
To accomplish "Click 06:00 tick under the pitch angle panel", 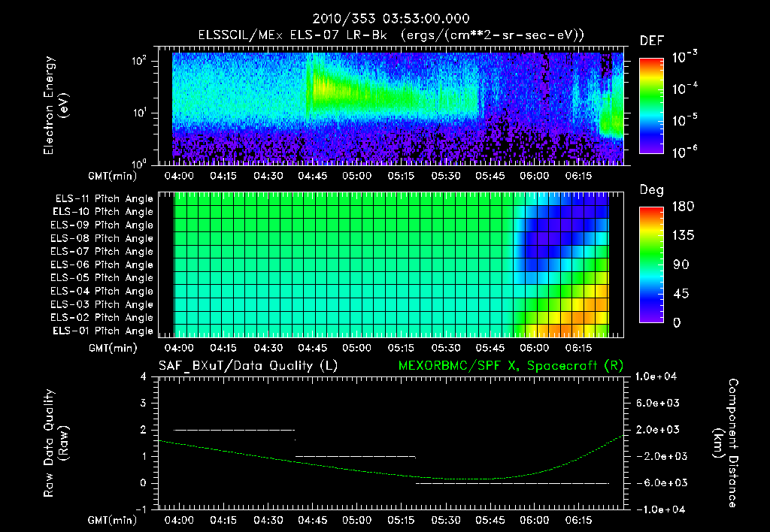I will (535, 348).
